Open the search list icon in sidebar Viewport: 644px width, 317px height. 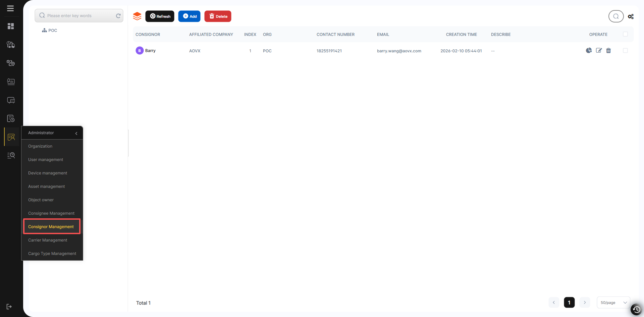11,155
